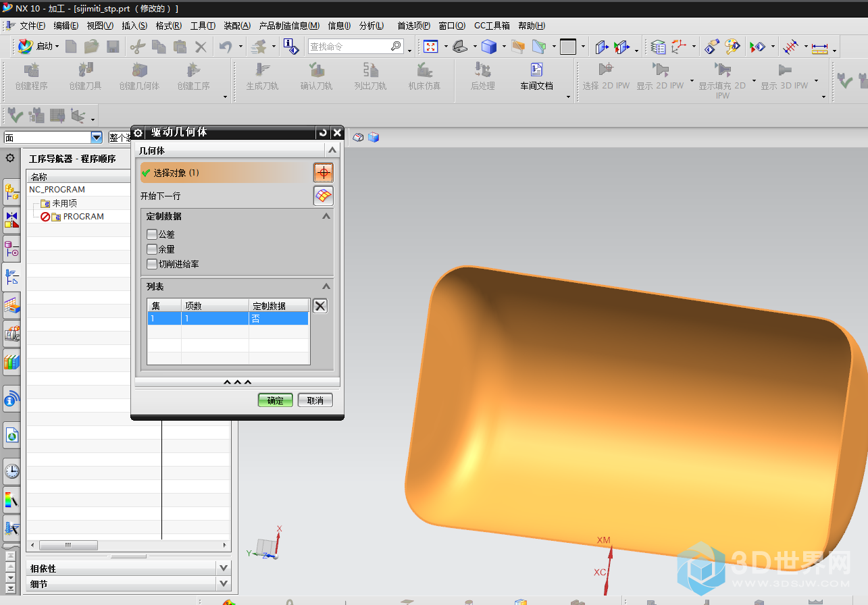This screenshot has height=605, width=868.
Task: Open the Web Browser sidebar icon
Action: coord(11,436)
